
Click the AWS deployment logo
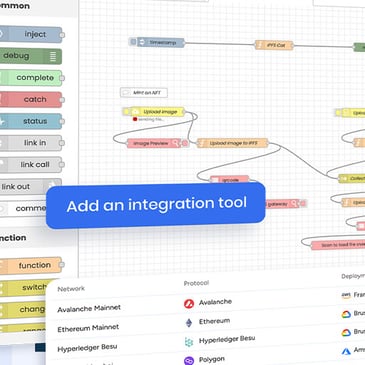[x=346, y=295]
